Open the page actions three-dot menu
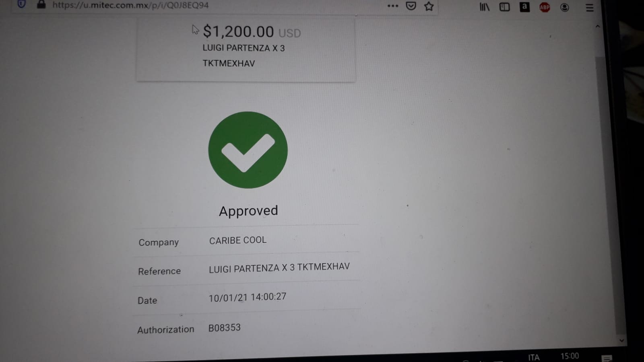The height and width of the screenshot is (362, 644). [x=392, y=6]
